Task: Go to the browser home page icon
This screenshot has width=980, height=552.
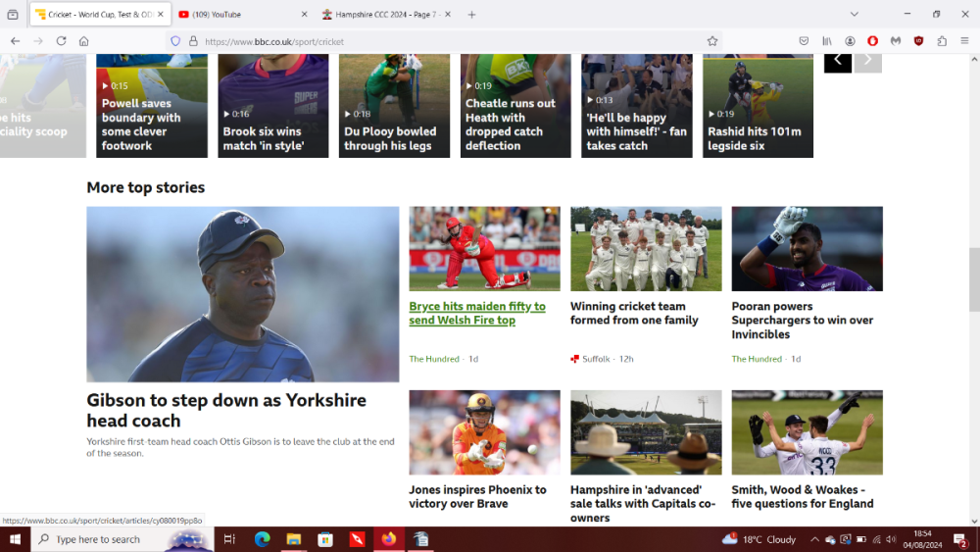Action: [x=84, y=41]
